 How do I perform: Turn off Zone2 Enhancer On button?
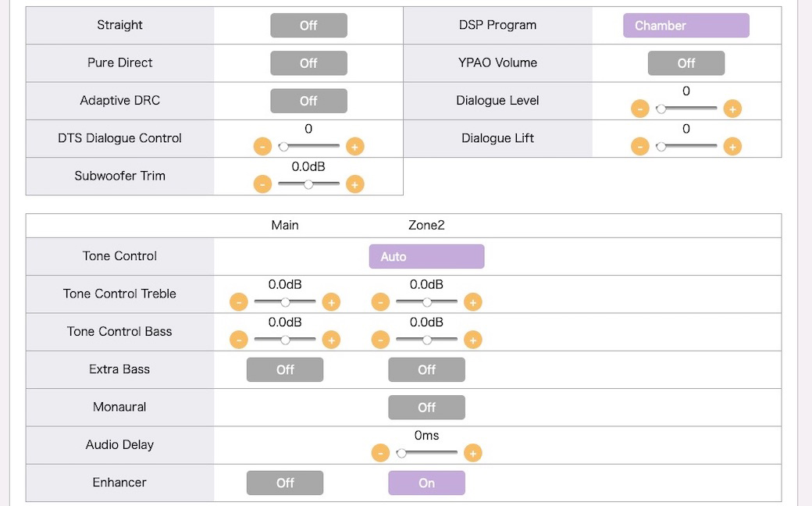(427, 483)
